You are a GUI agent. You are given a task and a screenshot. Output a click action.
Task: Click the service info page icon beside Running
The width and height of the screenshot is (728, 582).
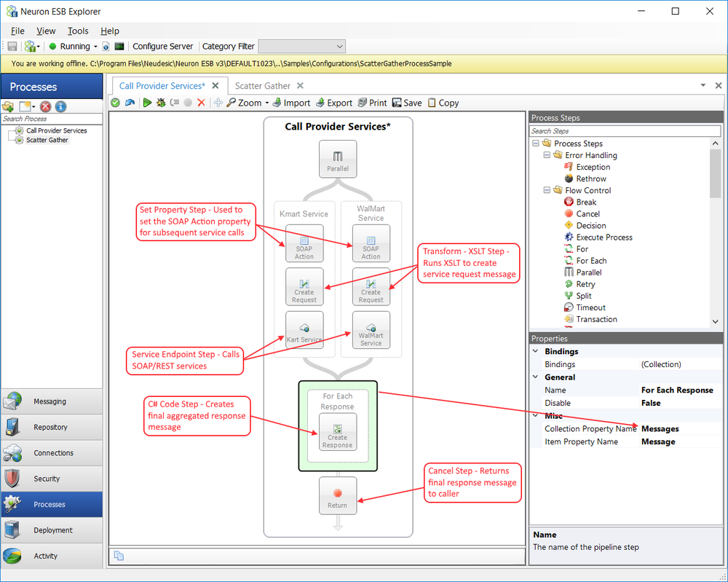[x=106, y=47]
